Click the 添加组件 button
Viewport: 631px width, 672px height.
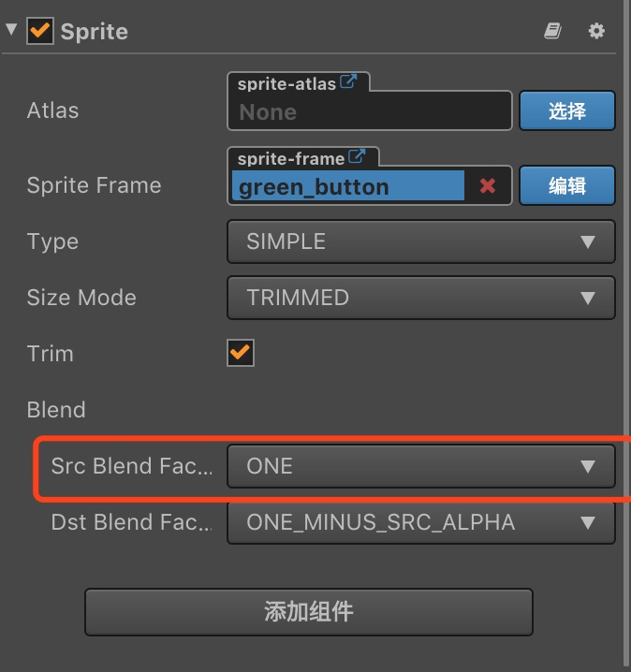(x=308, y=612)
